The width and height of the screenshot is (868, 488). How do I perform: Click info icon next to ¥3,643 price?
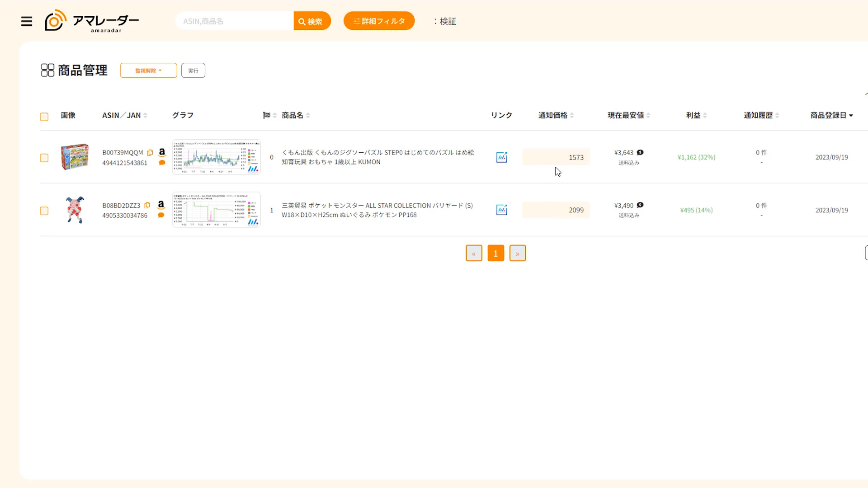pyautogui.click(x=640, y=153)
